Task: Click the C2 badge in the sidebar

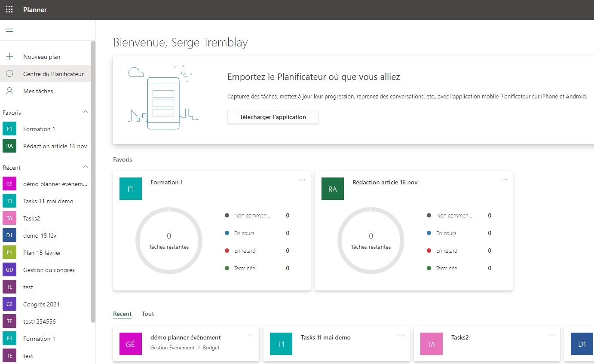Action: pos(9,304)
